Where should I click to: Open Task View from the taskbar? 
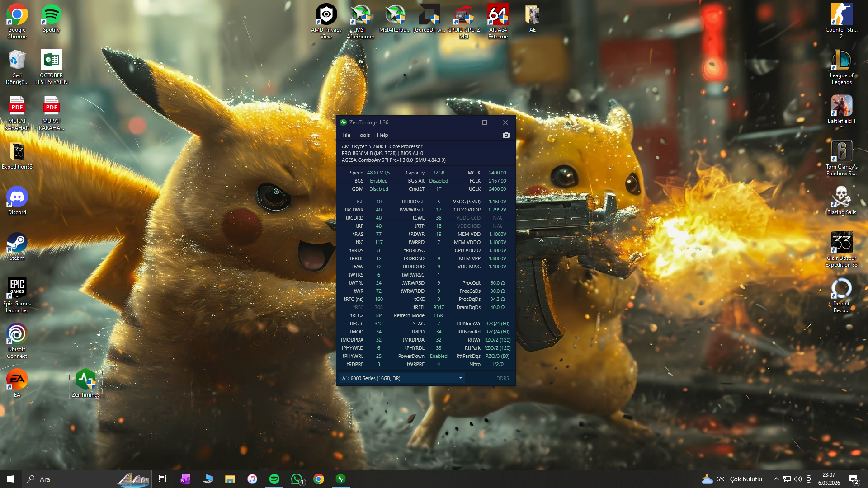pos(163,479)
